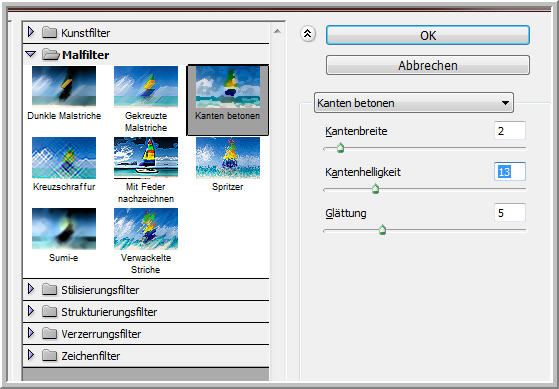This screenshot has width=559, height=389.
Task: Click the Kantenhelligkeit value field
Action: tap(510, 172)
